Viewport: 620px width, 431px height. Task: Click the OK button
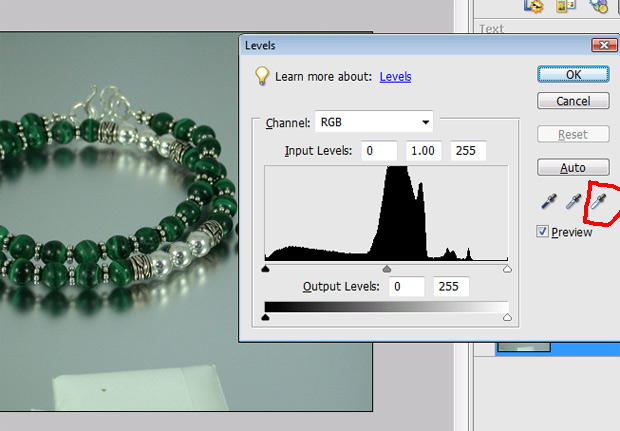pyautogui.click(x=573, y=74)
